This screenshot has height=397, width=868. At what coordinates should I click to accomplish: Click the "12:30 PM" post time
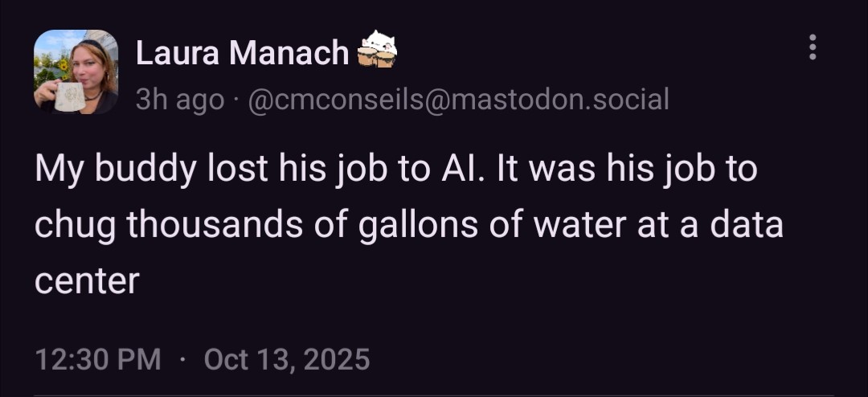point(97,358)
